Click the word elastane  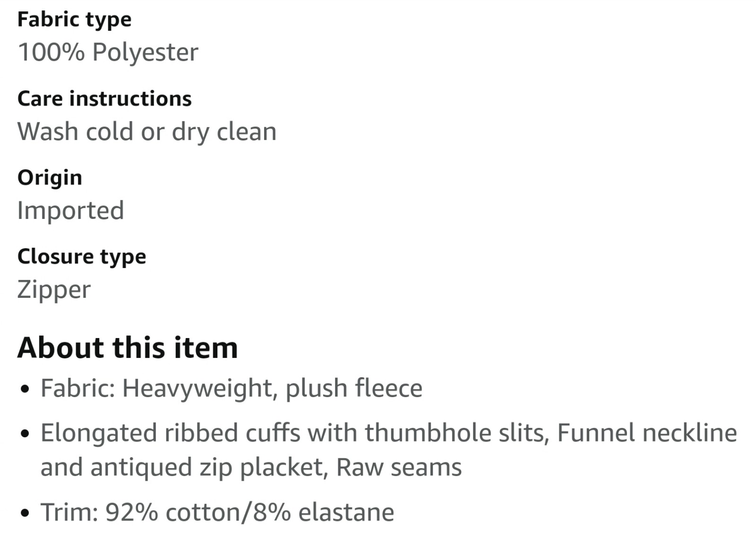coord(346,512)
